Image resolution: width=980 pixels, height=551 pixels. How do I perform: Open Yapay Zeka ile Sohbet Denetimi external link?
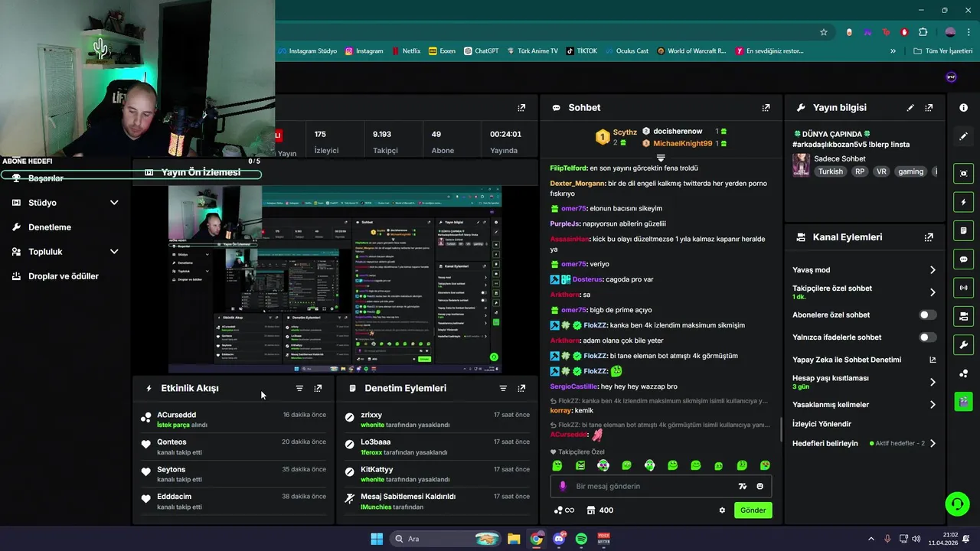pos(933,360)
